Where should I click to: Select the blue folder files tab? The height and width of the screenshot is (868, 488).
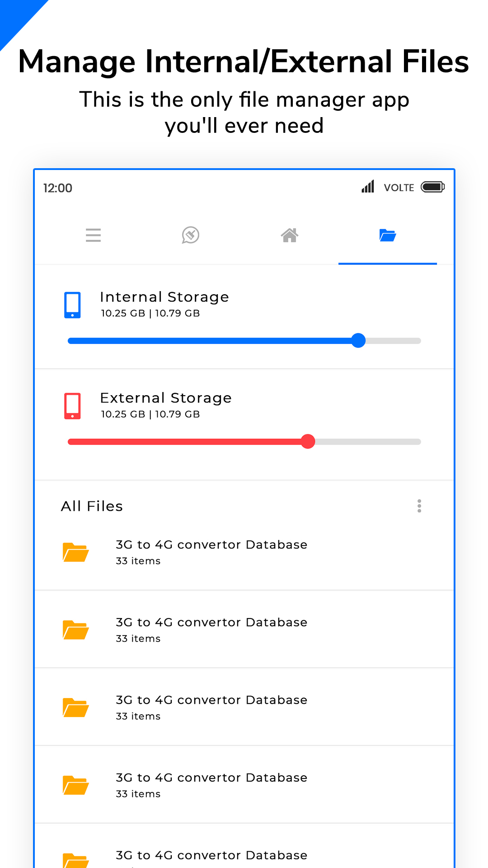388,235
